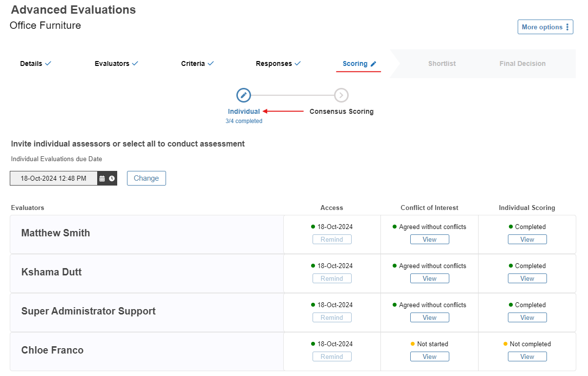Open the clock icon in due date field
The width and height of the screenshot is (588, 376).
pyautogui.click(x=112, y=179)
